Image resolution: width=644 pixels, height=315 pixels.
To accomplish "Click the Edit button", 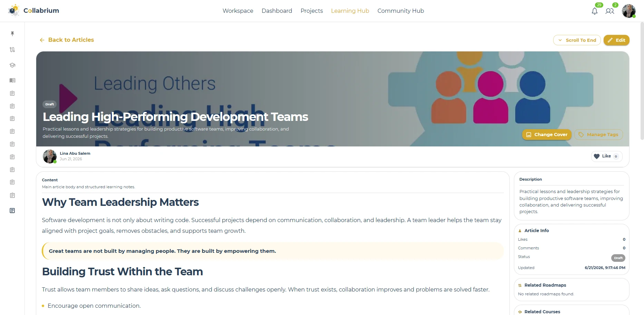I will click(x=616, y=40).
